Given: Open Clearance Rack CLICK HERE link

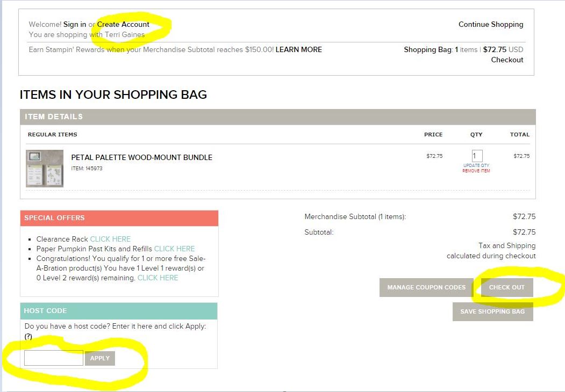Looking at the screenshot, I should pos(110,239).
